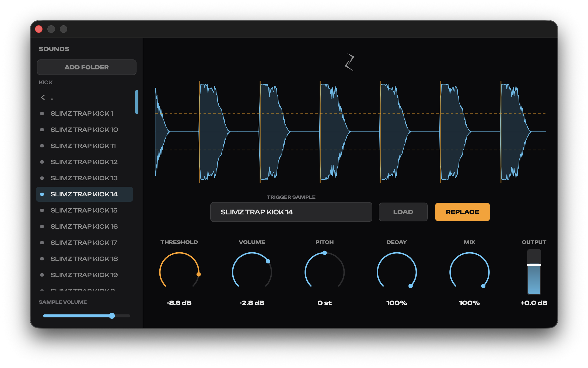The image size is (588, 368).
Task: Go back using the left chevron icon
Action: pyautogui.click(x=43, y=97)
